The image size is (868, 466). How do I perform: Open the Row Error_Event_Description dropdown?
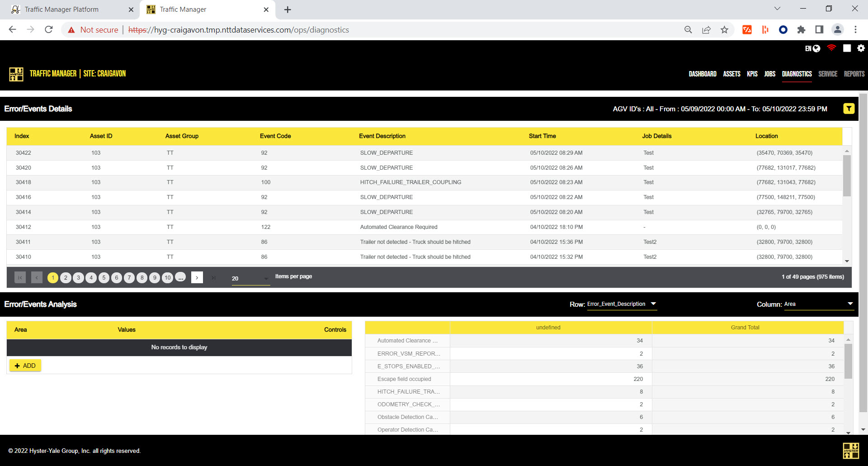622,304
